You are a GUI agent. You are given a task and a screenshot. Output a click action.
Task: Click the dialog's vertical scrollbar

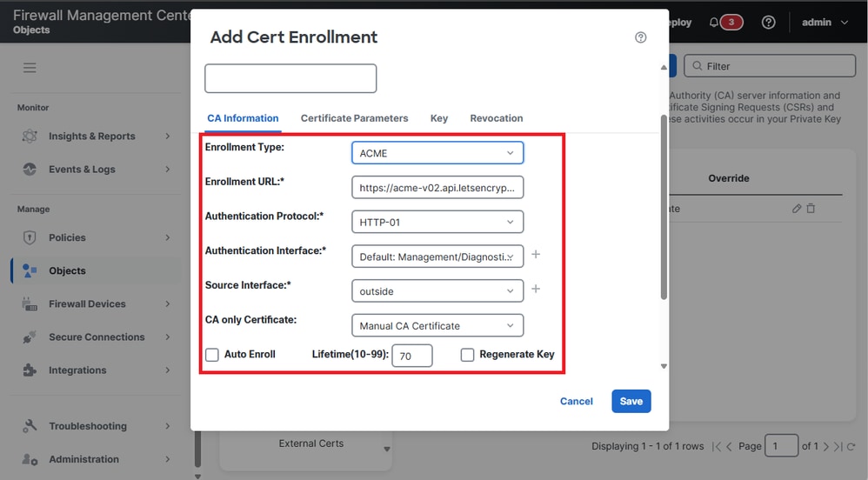[x=664, y=209]
